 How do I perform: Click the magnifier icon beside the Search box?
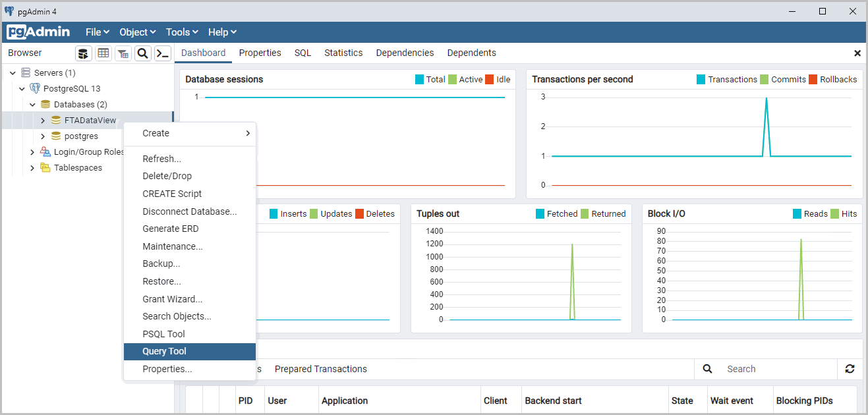pyautogui.click(x=707, y=369)
